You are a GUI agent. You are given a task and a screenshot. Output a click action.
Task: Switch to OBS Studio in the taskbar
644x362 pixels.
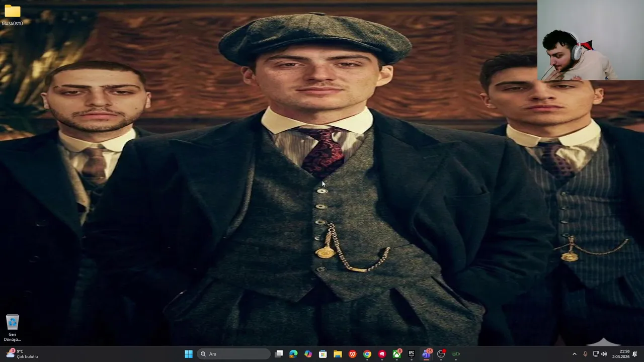coord(441,354)
